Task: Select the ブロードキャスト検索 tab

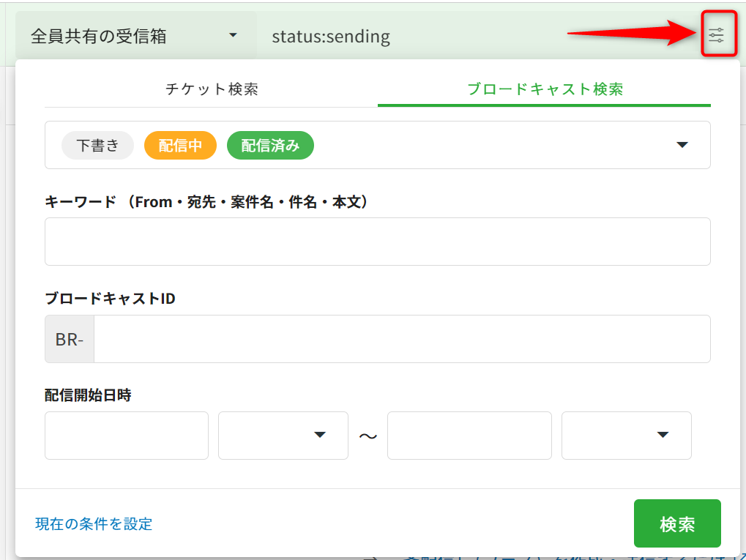Action: pos(545,89)
